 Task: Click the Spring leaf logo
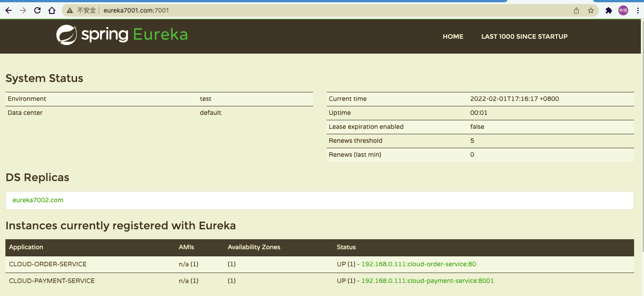[66, 35]
